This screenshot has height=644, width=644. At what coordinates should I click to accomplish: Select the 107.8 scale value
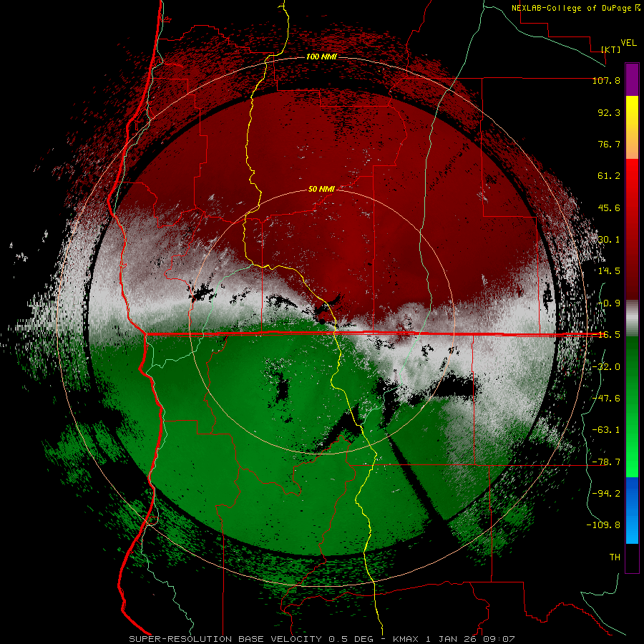(606, 80)
